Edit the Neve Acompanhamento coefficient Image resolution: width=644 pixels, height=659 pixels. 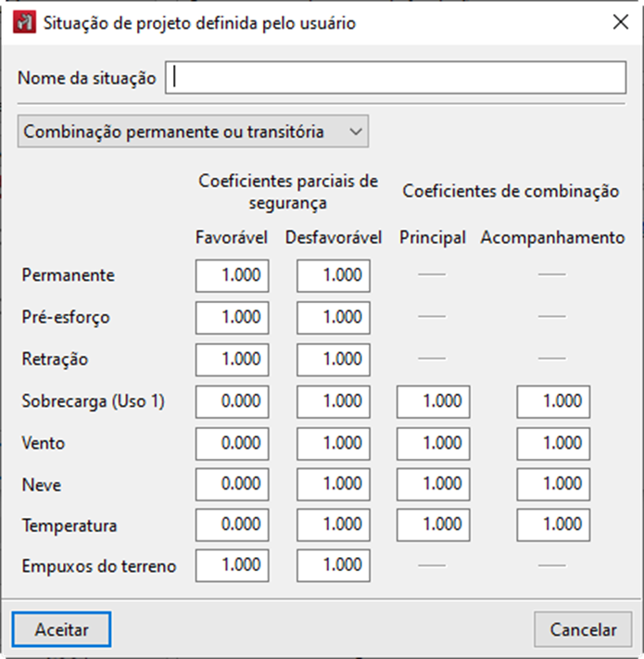click(553, 485)
